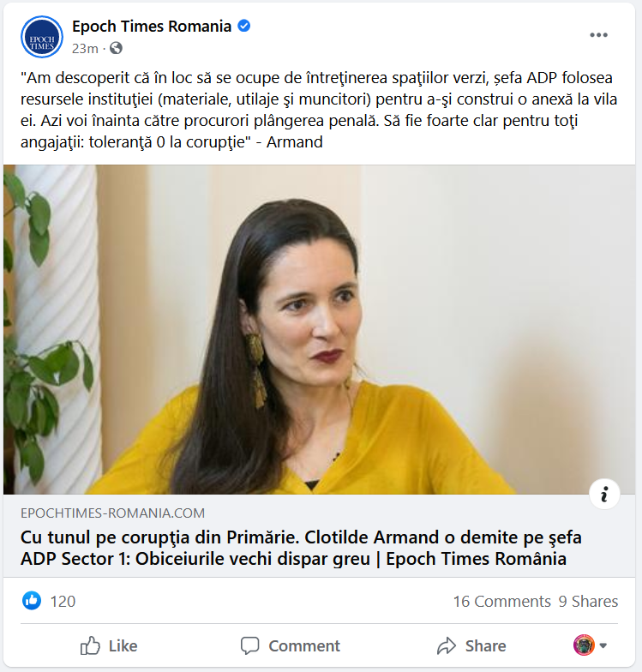The image size is (642, 672).
Task: Open the link info 'i' icon
Action: point(604,494)
